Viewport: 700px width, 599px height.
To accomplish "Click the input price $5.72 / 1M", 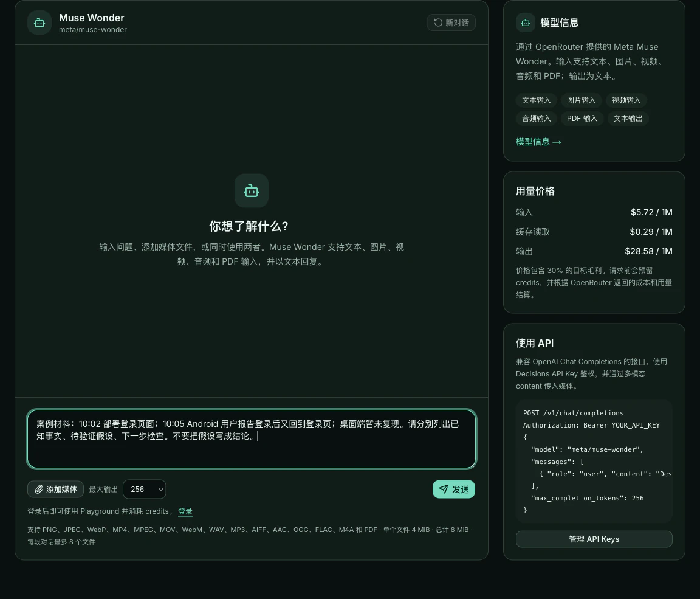I will click(651, 212).
